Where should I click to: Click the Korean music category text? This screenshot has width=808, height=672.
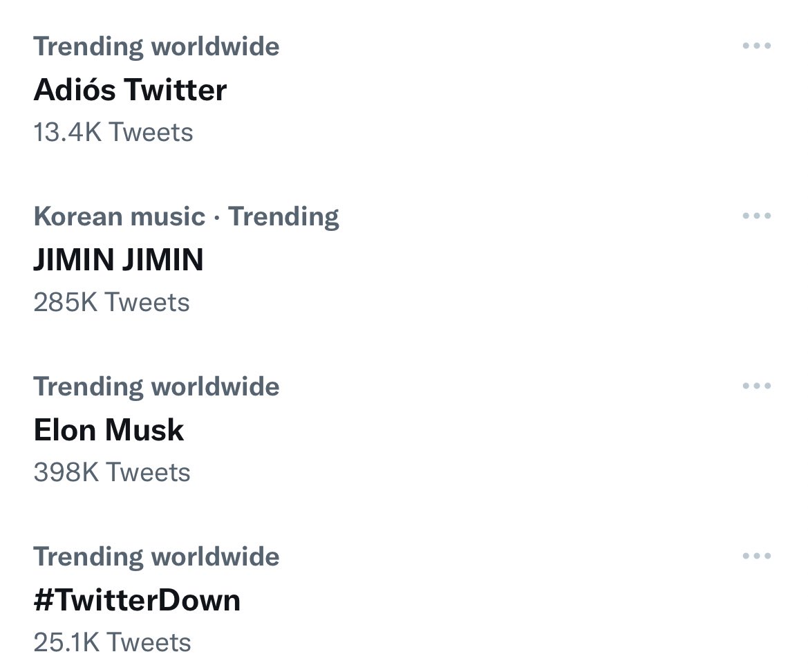[120, 216]
